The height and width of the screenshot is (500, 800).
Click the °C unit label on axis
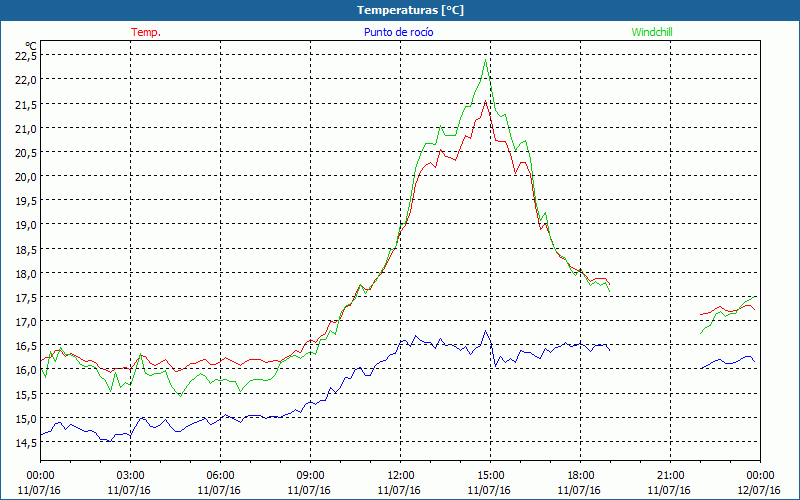[x=31, y=46]
